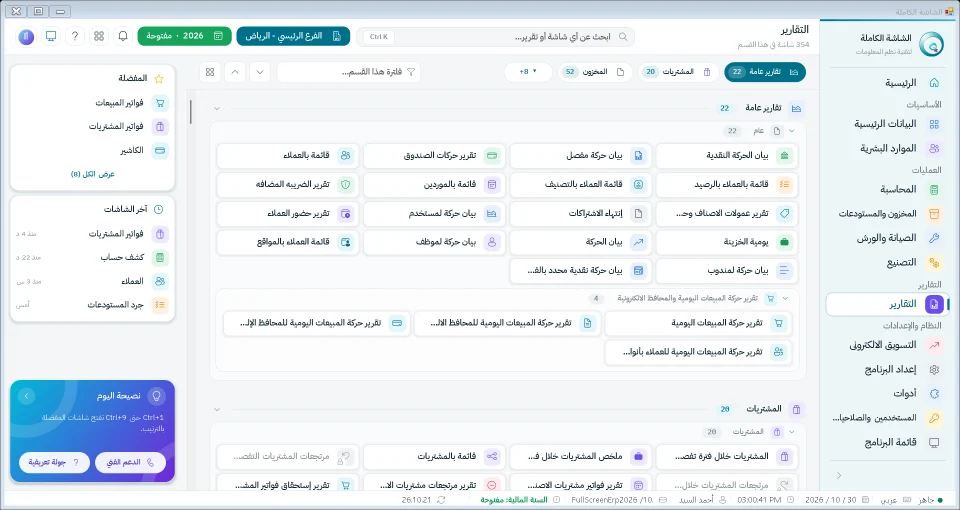
Task: Collapse the تقارير عامة section chevron
Action: [x=217, y=108]
